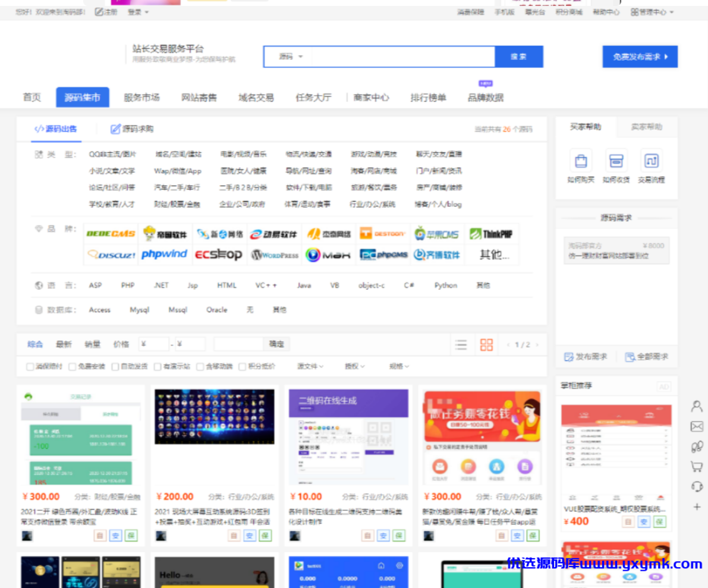
Task: Switch to grid view layout icon
Action: 486,344
